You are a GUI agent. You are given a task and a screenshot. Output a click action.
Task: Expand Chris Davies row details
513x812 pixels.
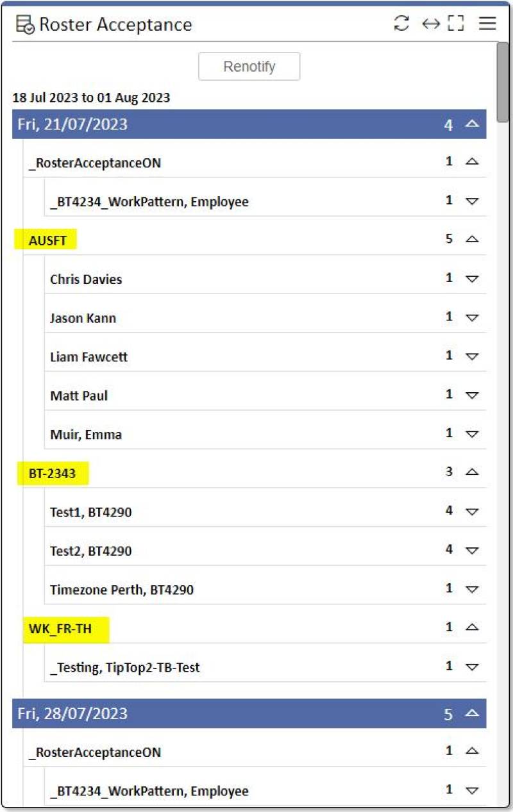(472, 279)
